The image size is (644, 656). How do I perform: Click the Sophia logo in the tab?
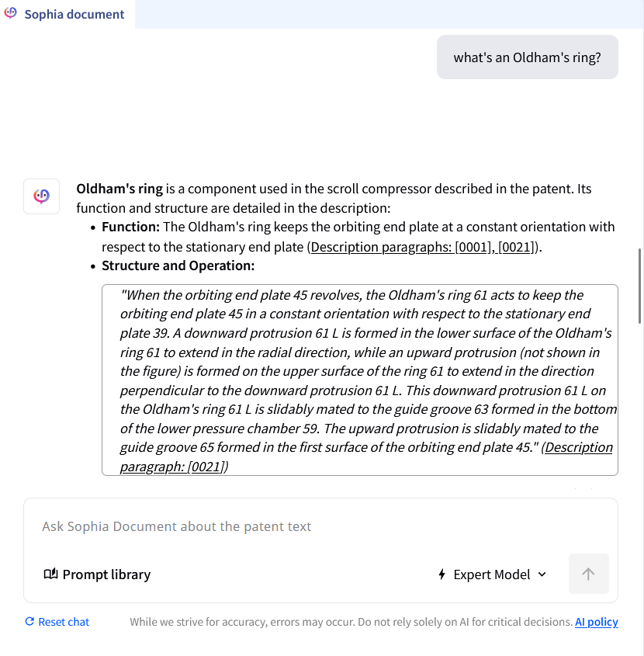(11, 14)
